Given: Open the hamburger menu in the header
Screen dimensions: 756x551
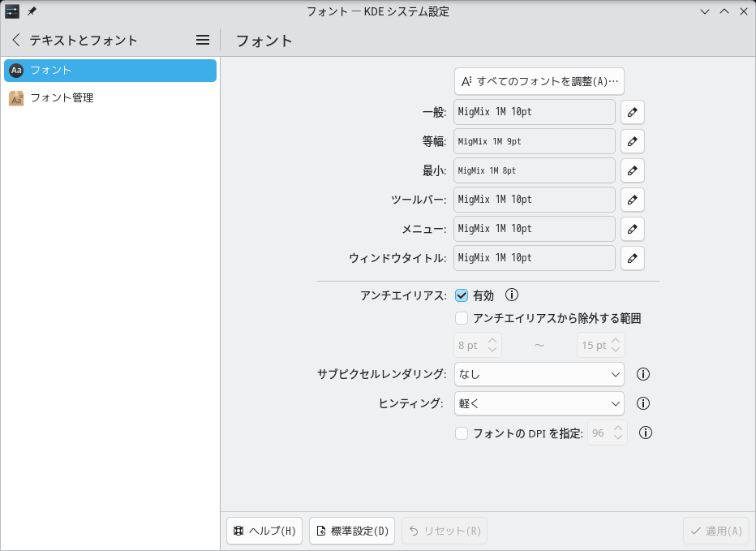Looking at the screenshot, I should point(202,39).
